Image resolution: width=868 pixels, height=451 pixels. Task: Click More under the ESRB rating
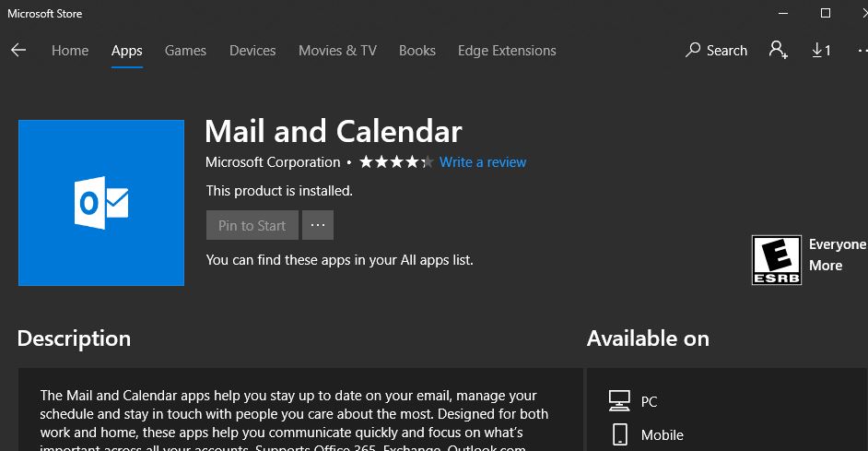(826, 266)
